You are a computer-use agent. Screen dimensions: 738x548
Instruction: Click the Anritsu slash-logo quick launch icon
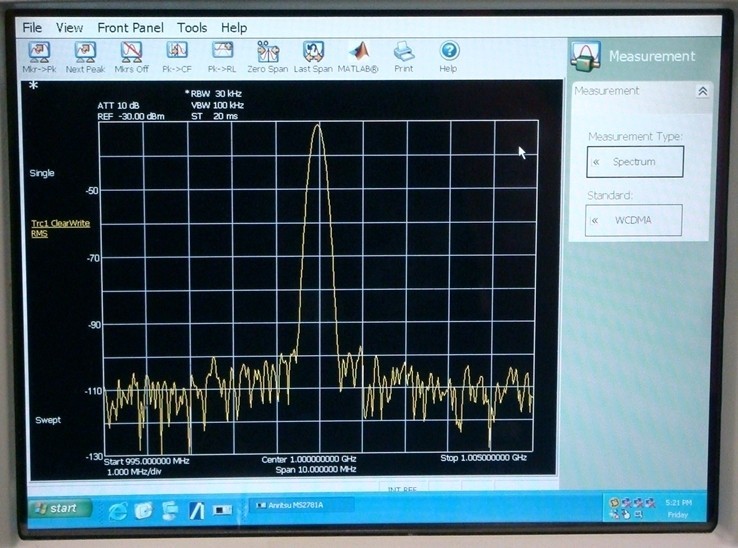coord(196,510)
